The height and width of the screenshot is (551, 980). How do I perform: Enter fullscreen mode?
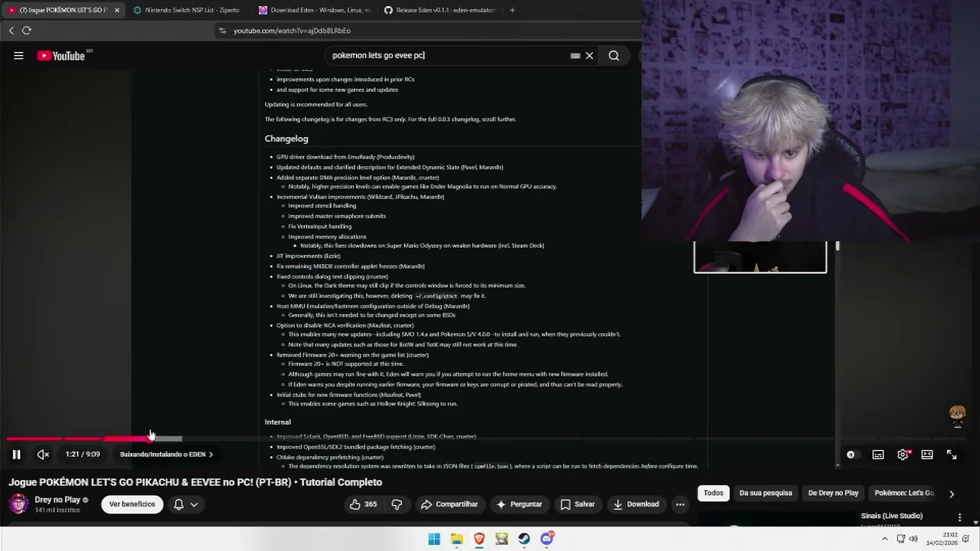[x=952, y=455]
